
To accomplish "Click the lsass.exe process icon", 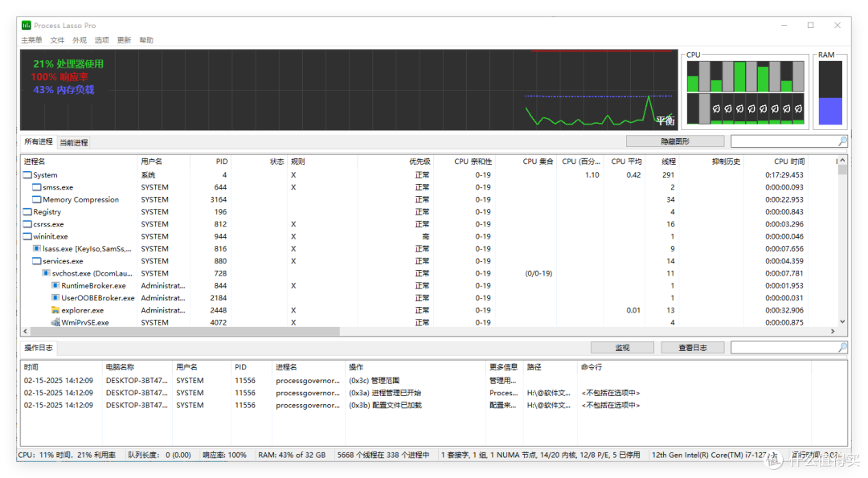I will (x=37, y=248).
